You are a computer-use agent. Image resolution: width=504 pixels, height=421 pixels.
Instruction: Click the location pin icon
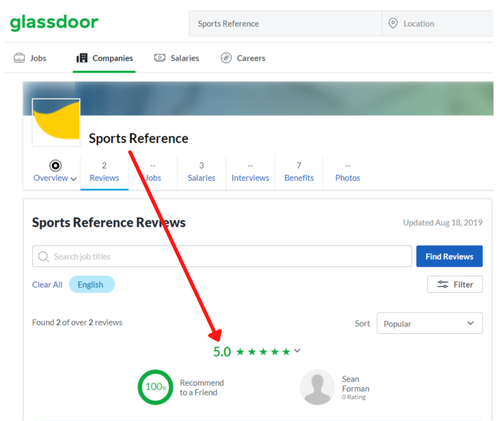(x=393, y=24)
